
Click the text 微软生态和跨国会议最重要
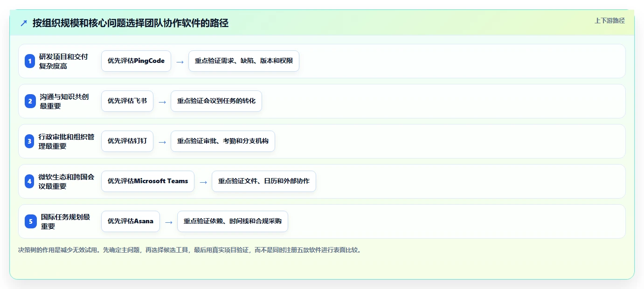click(66, 181)
